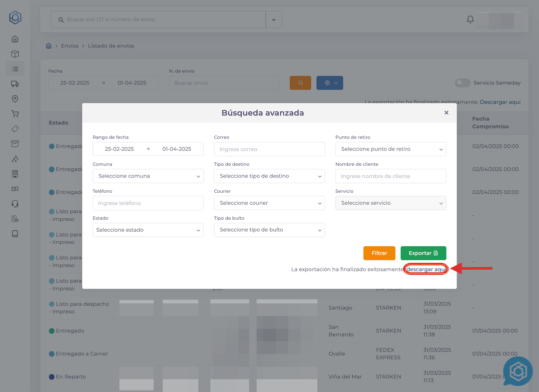
Task: Click the location pin sidebar icon
Action: pos(15,99)
